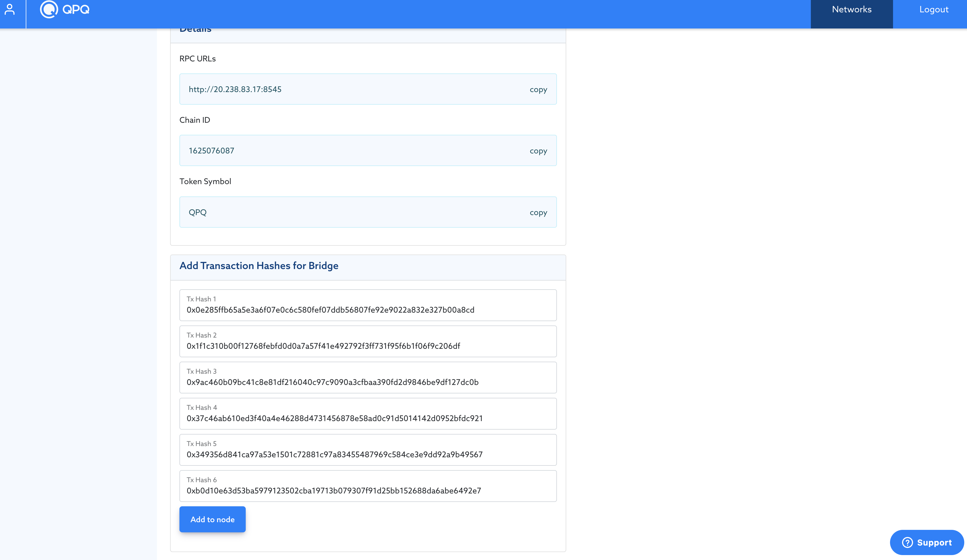The height and width of the screenshot is (560, 967).
Task: Copy the Token Symbol value
Action: pos(538,212)
